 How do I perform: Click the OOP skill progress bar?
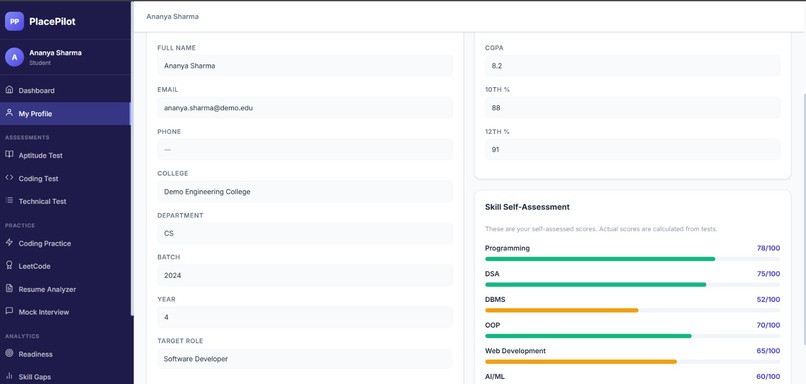point(632,336)
